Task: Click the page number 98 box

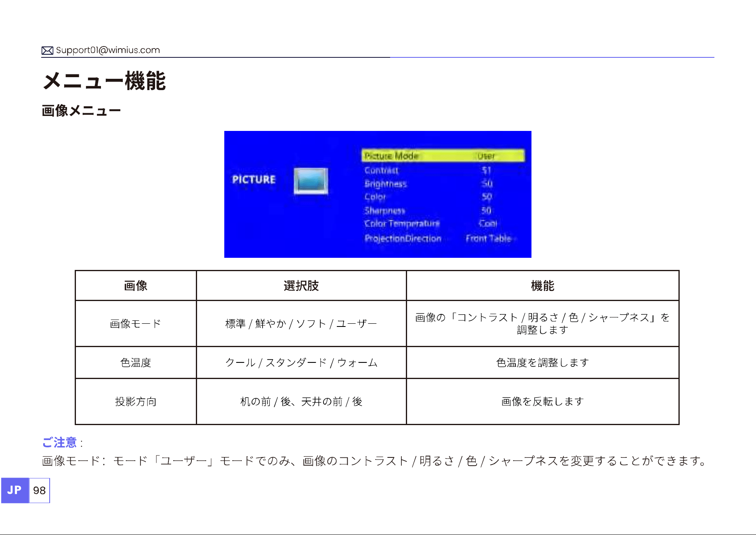Action: [x=40, y=490]
